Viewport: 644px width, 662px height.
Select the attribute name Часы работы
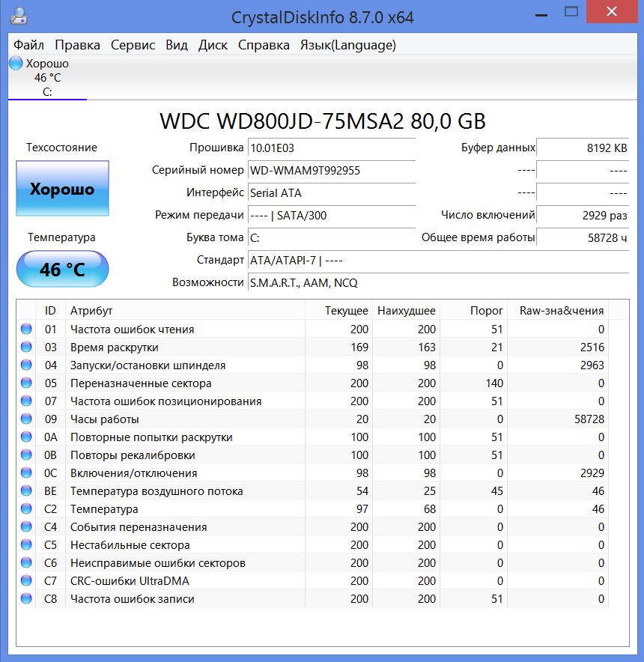pyautogui.click(x=104, y=419)
